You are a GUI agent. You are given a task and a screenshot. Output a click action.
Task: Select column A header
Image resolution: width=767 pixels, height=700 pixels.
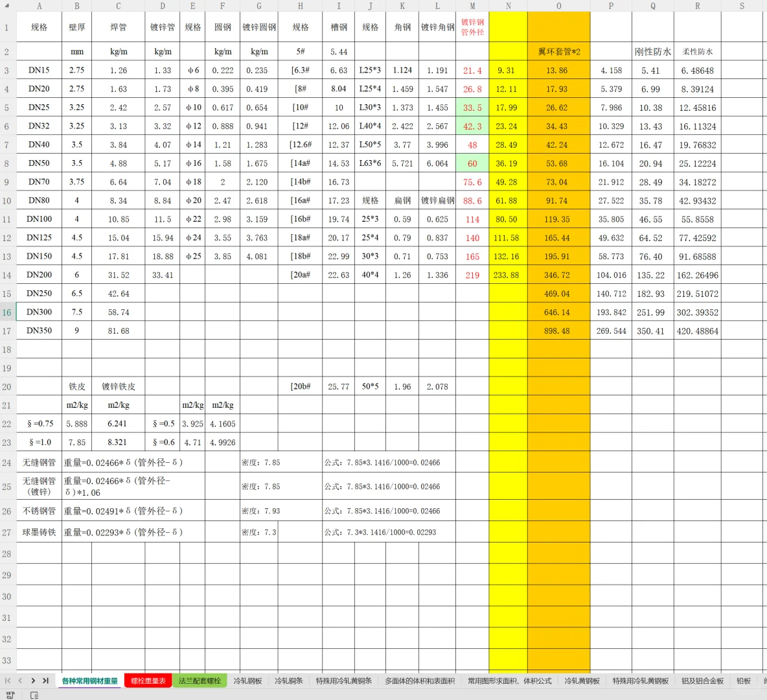(39, 6)
